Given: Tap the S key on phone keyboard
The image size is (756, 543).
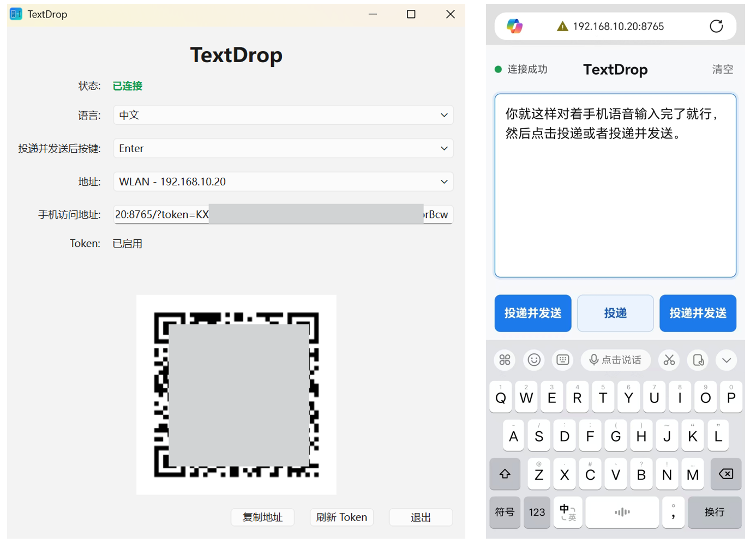Looking at the screenshot, I should pos(539,436).
